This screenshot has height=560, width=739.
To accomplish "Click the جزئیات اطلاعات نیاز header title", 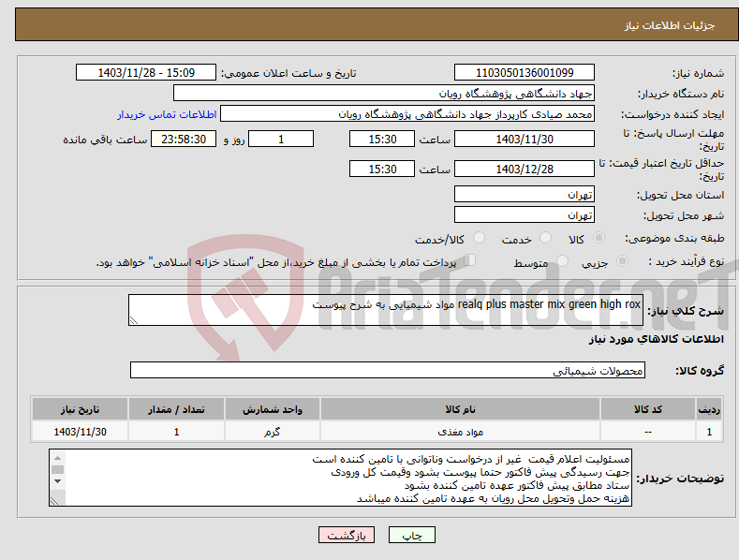I will coord(670,25).
